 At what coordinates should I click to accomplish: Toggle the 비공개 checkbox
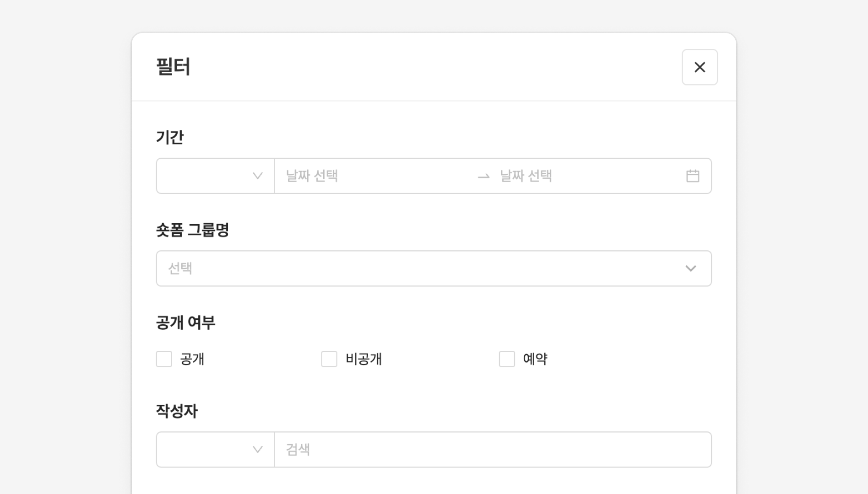[329, 359]
